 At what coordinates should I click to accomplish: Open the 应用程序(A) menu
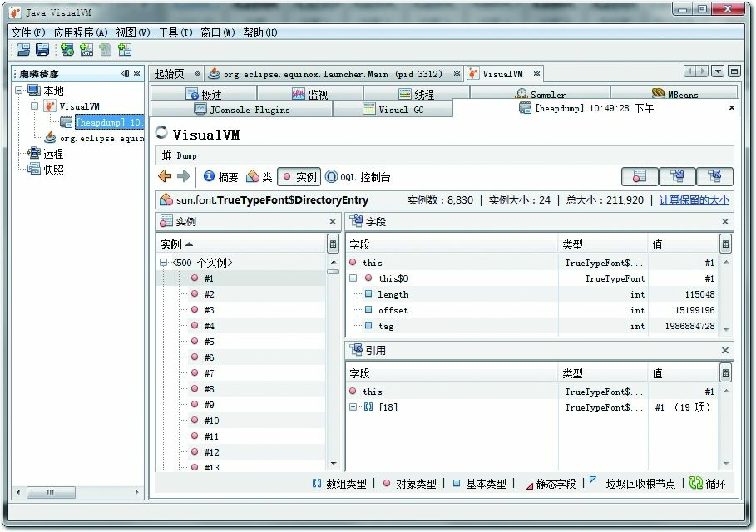point(81,32)
